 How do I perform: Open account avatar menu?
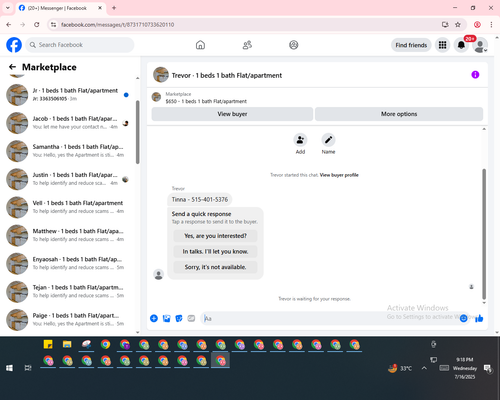coord(480,45)
